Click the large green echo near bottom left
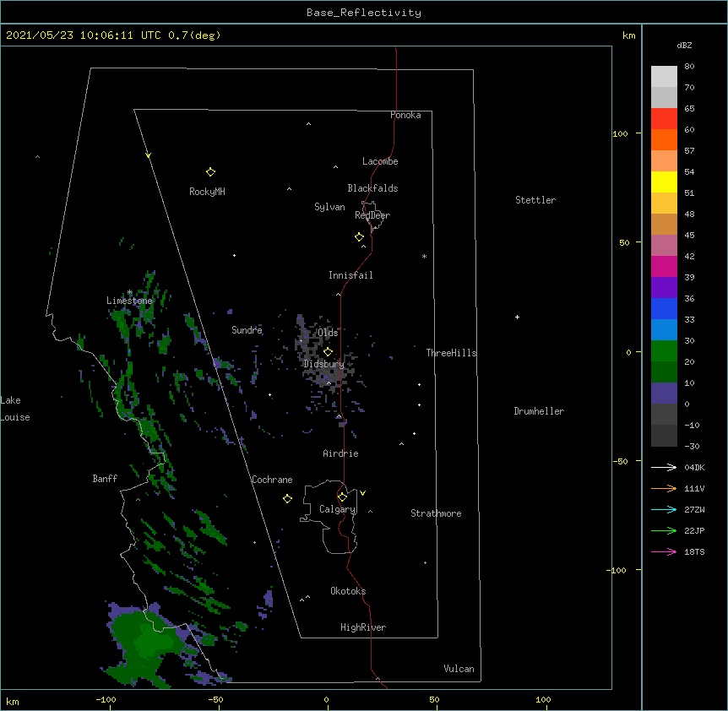The image size is (728, 711). coord(148,645)
